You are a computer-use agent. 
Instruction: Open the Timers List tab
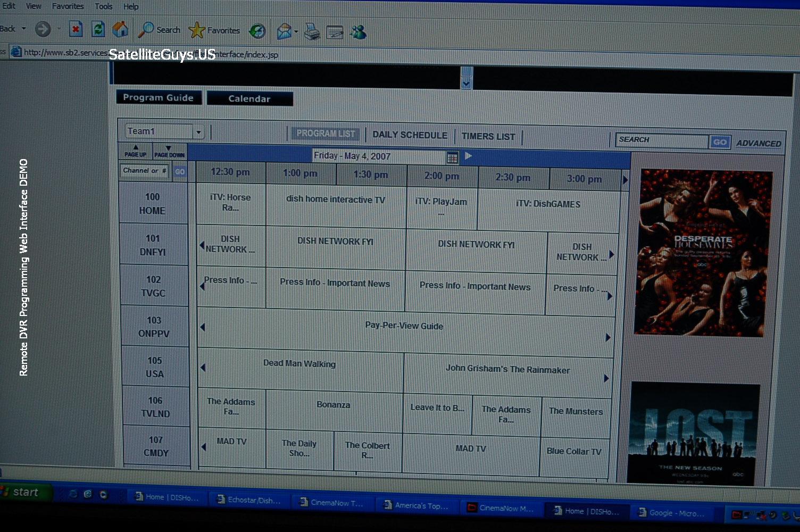pos(488,137)
